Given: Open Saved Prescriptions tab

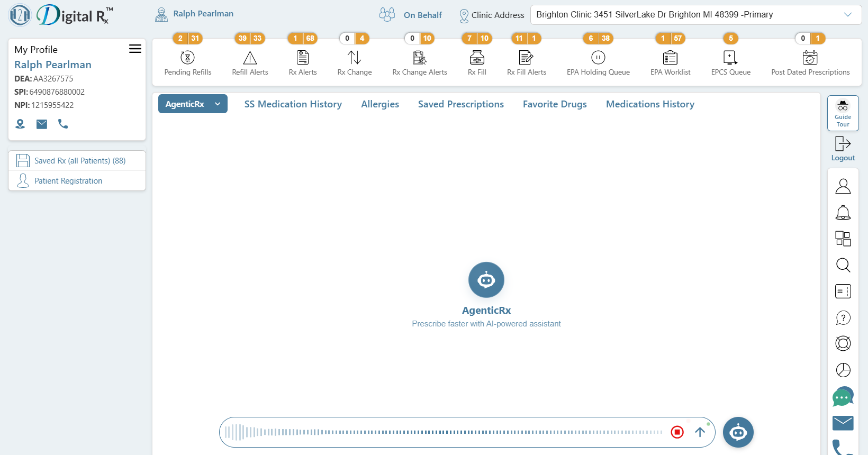Looking at the screenshot, I should pos(461,104).
